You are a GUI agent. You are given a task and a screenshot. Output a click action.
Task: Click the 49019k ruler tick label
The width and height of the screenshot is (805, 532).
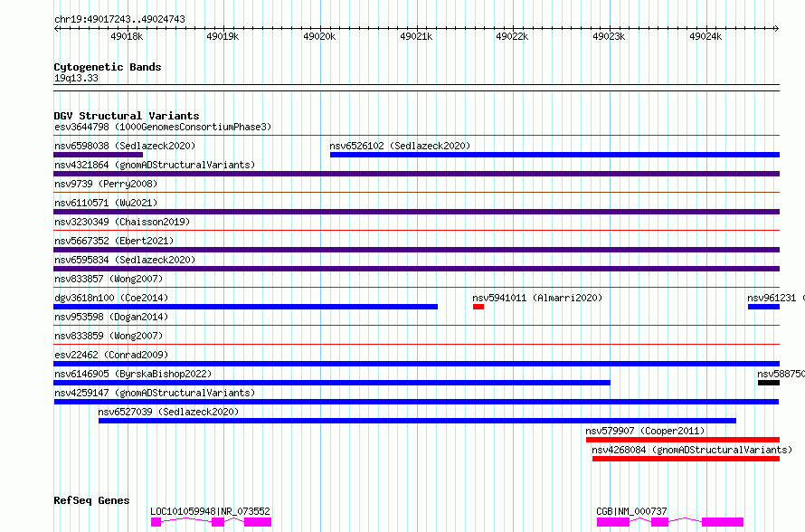click(x=223, y=36)
